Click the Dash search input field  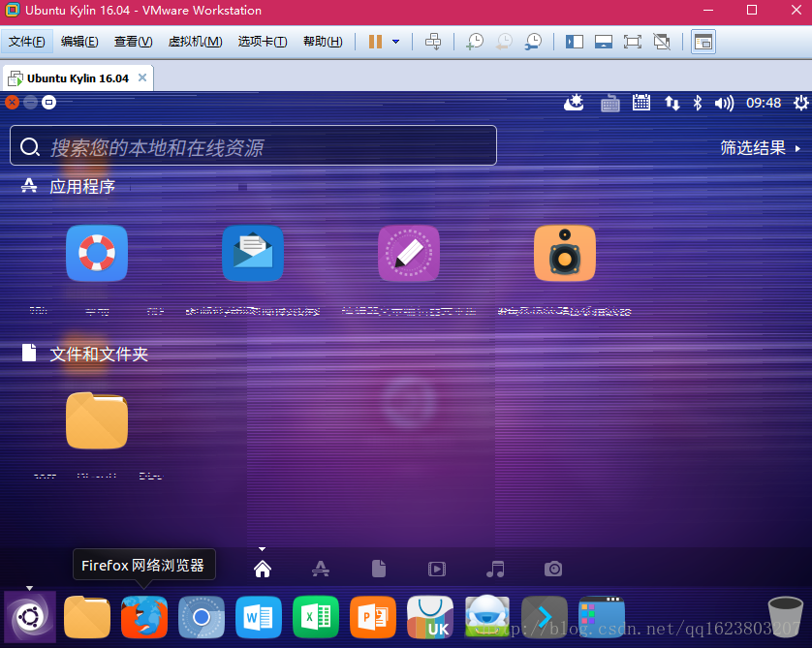pyautogui.click(x=252, y=146)
